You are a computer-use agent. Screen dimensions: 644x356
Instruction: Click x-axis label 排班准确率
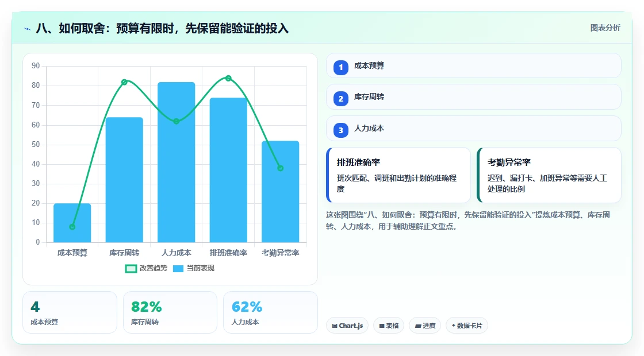click(x=228, y=253)
